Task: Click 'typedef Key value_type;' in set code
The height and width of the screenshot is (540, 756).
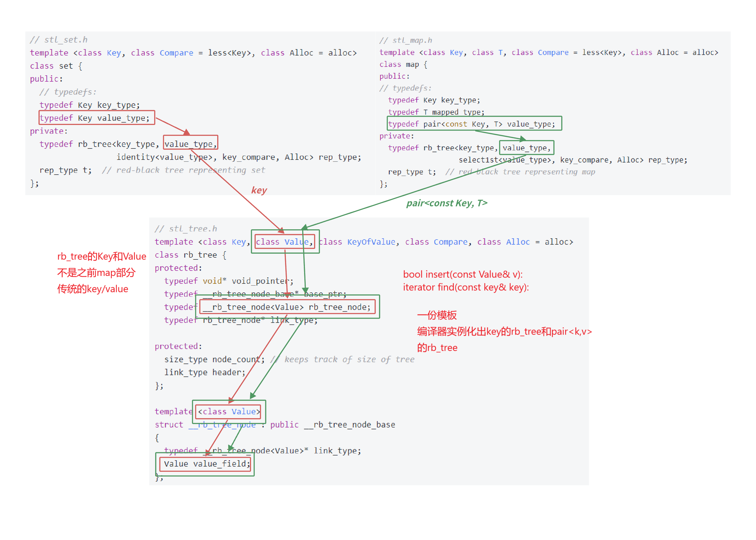Action: [x=95, y=118]
